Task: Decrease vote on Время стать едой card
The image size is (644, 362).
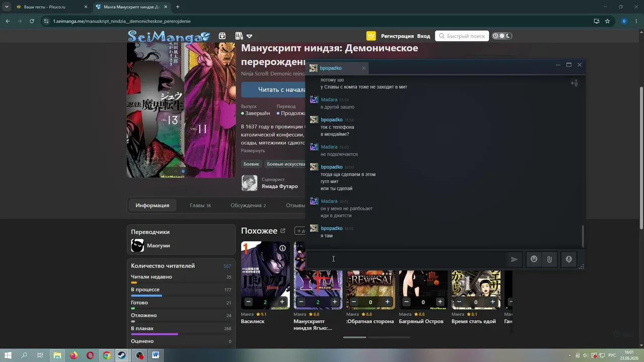Action: [459, 302]
